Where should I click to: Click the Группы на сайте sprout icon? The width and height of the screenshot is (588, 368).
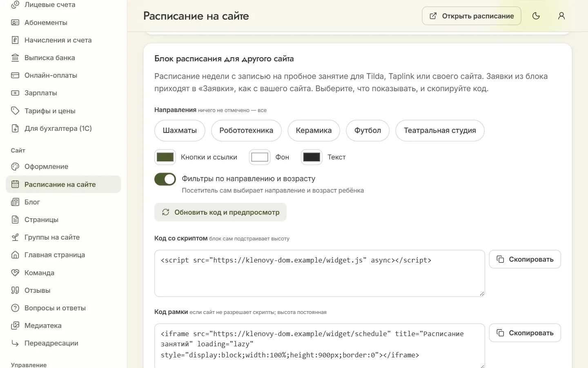point(15,237)
